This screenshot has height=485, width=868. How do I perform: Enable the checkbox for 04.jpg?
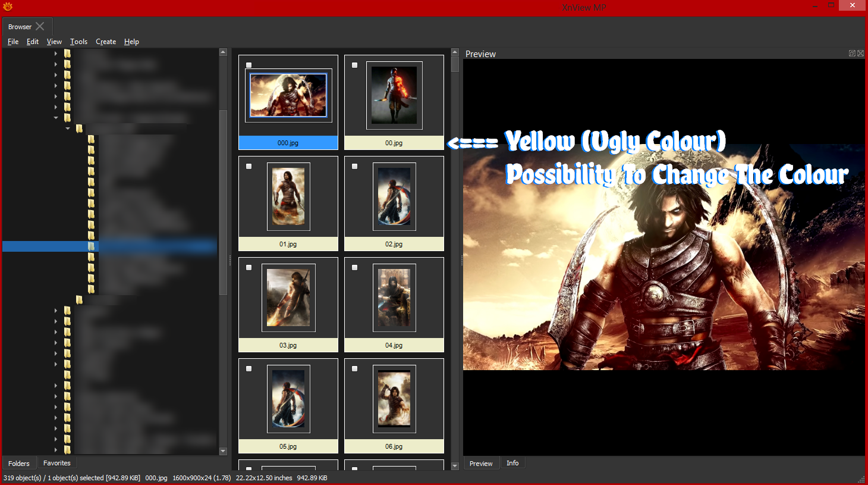(354, 268)
